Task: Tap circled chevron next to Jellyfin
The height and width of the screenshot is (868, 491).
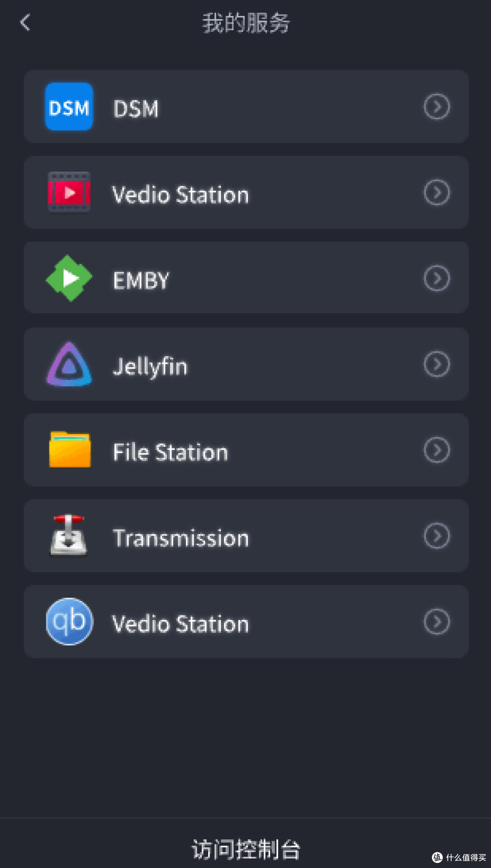Action: tap(437, 364)
